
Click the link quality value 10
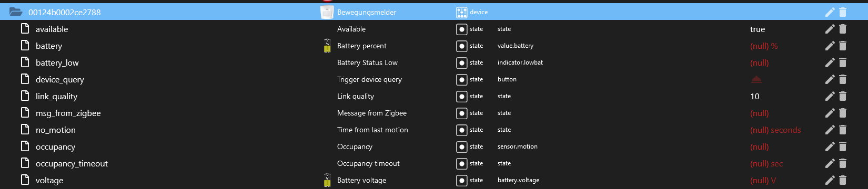click(x=755, y=96)
